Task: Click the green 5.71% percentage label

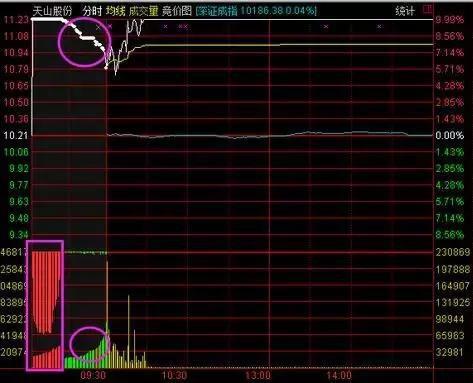Action: tap(450, 201)
